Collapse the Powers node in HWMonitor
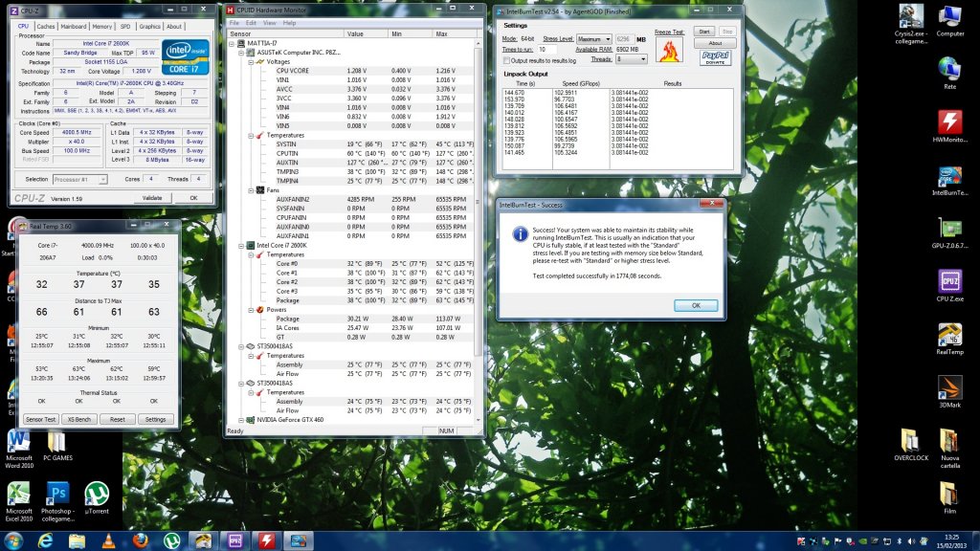 [x=252, y=310]
